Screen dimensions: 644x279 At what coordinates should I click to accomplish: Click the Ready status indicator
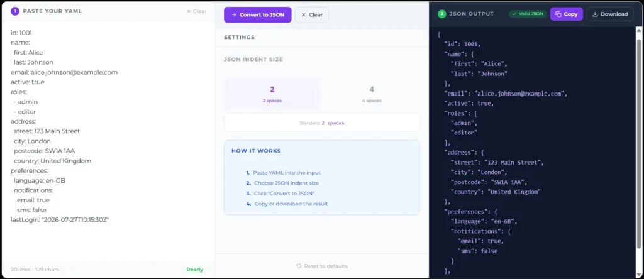[x=195, y=270]
